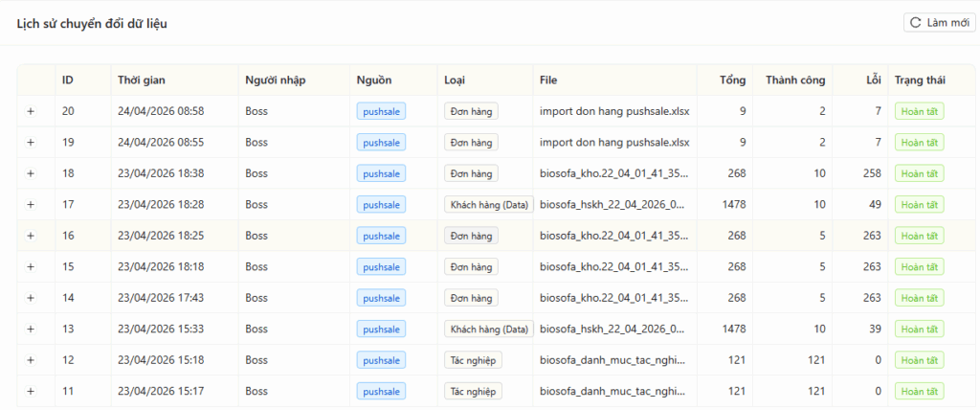Expand details for import ID 16
This screenshot has width=980, height=410.
[31, 236]
